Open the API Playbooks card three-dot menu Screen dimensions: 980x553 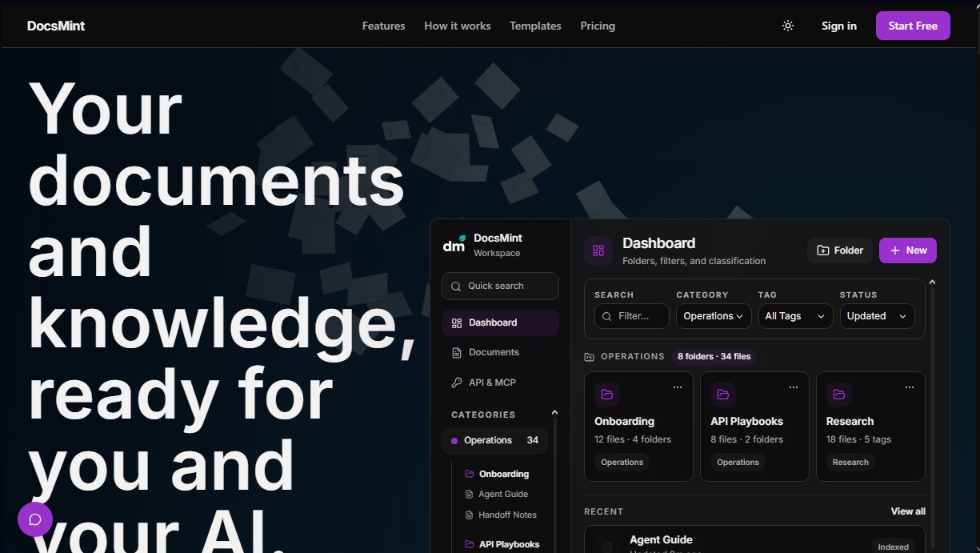coord(794,387)
